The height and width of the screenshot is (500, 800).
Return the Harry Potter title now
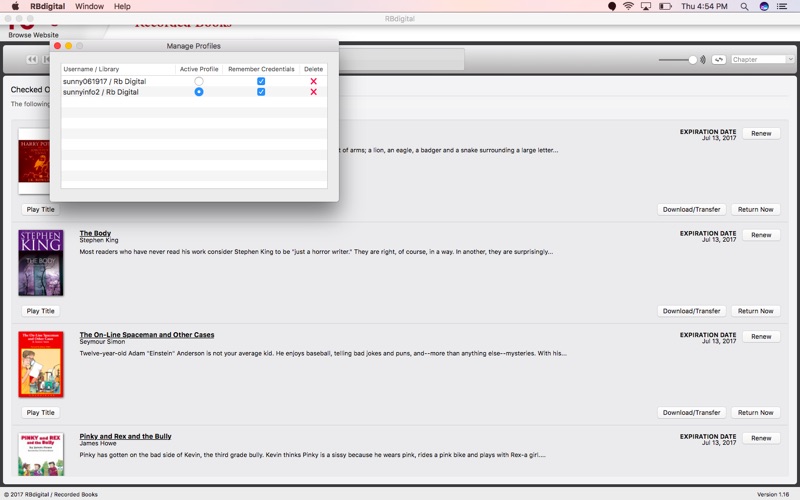click(x=756, y=209)
